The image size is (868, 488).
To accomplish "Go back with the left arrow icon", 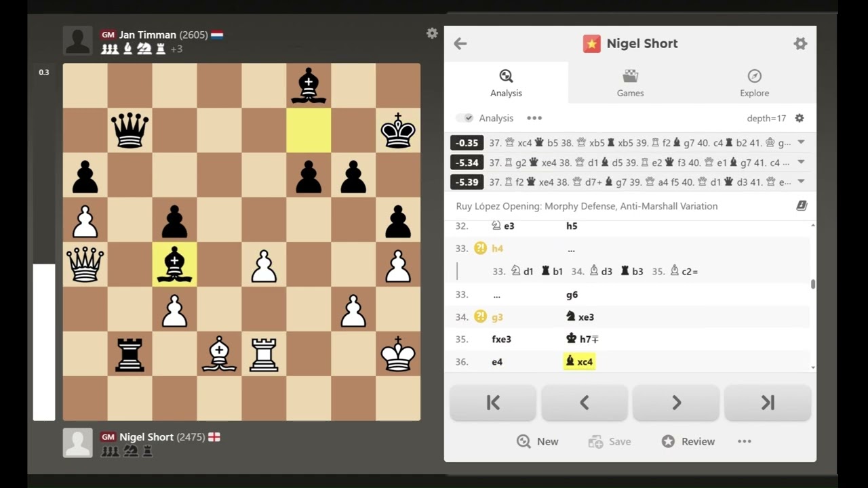I will coord(460,43).
